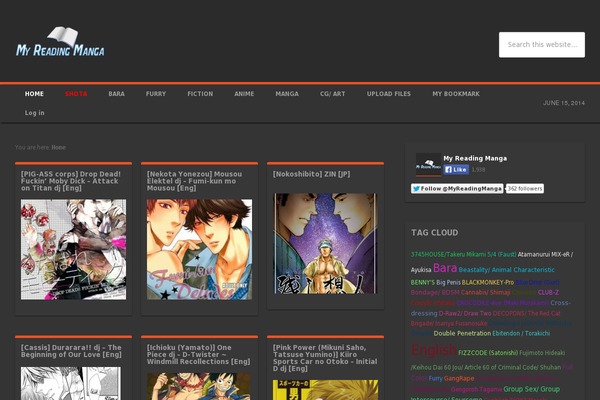Click the Fumi-kun Delules cover thumbnail

[x=199, y=249]
